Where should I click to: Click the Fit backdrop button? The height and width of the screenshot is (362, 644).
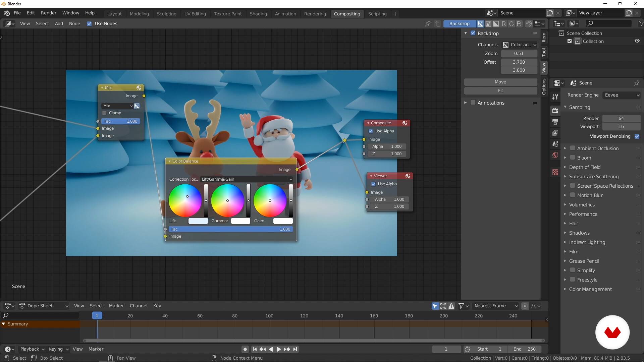click(500, 91)
